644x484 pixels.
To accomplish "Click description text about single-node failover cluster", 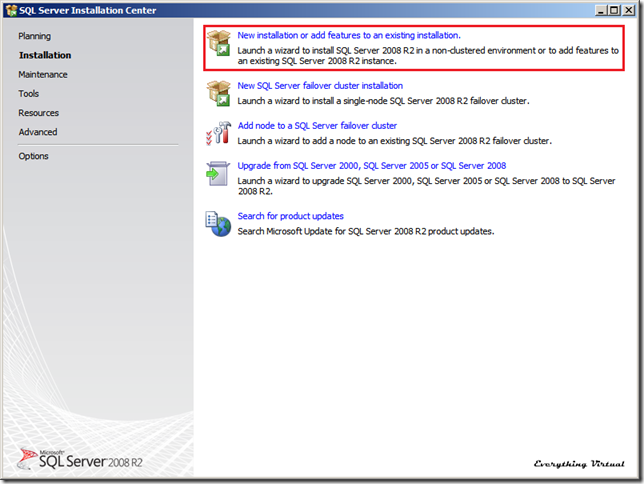I will point(383,101).
